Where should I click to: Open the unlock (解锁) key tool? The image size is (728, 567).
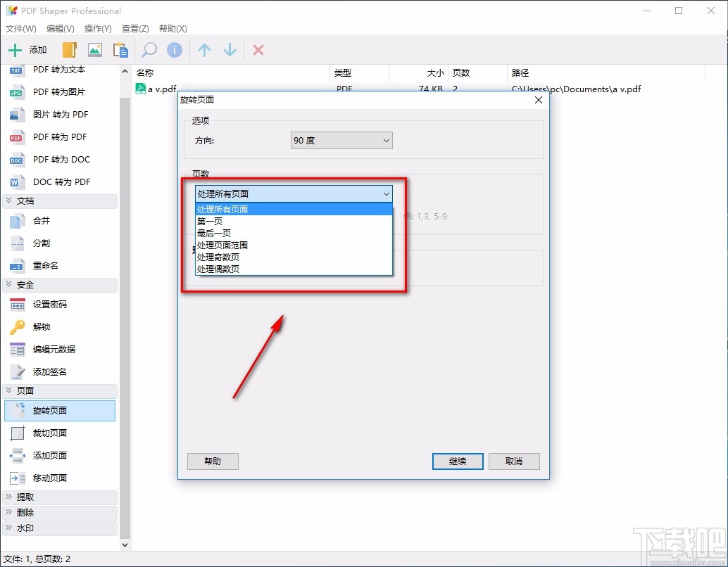tap(59, 326)
